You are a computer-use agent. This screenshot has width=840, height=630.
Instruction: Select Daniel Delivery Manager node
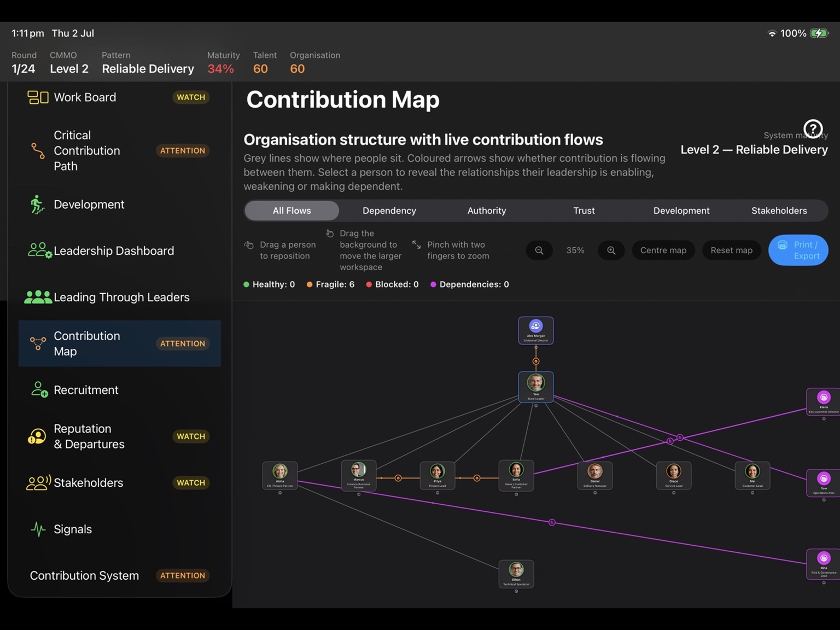click(595, 475)
